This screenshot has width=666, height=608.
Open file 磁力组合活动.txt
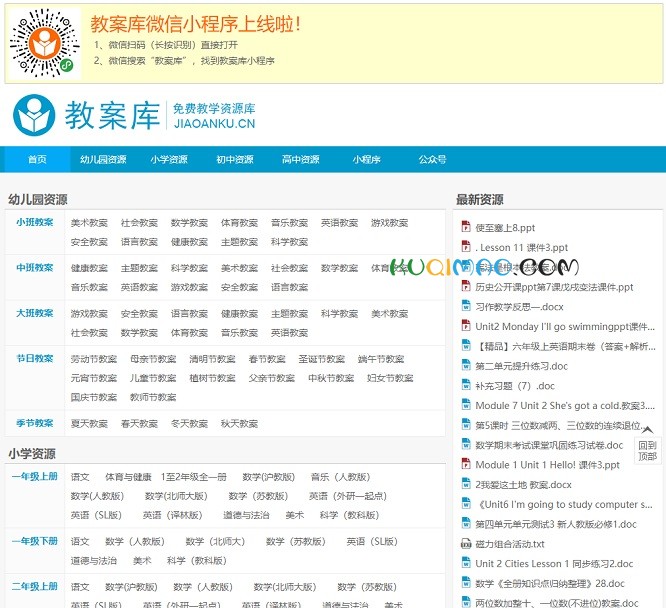point(510,544)
